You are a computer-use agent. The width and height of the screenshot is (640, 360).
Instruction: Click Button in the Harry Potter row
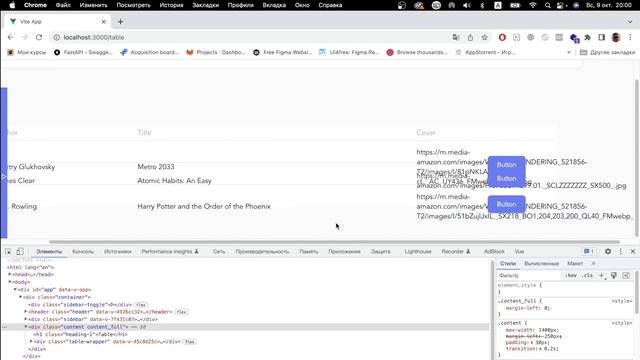[x=507, y=204]
